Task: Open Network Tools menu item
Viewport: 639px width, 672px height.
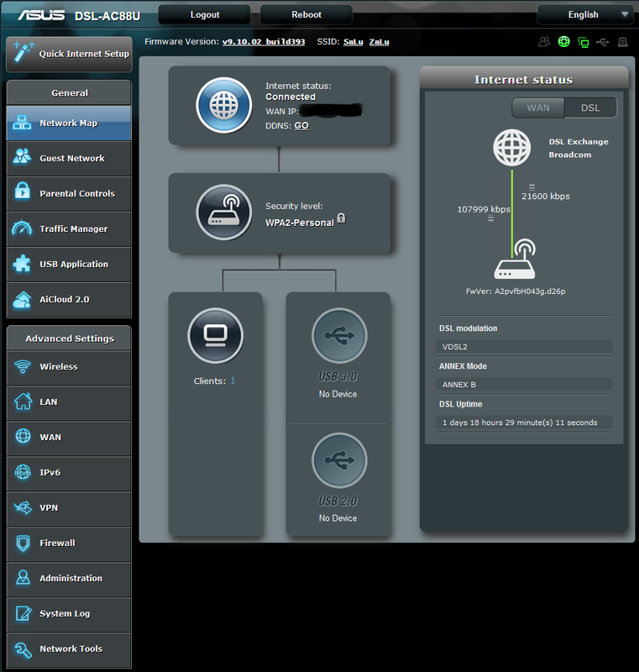Action: click(x=69, y=648)
